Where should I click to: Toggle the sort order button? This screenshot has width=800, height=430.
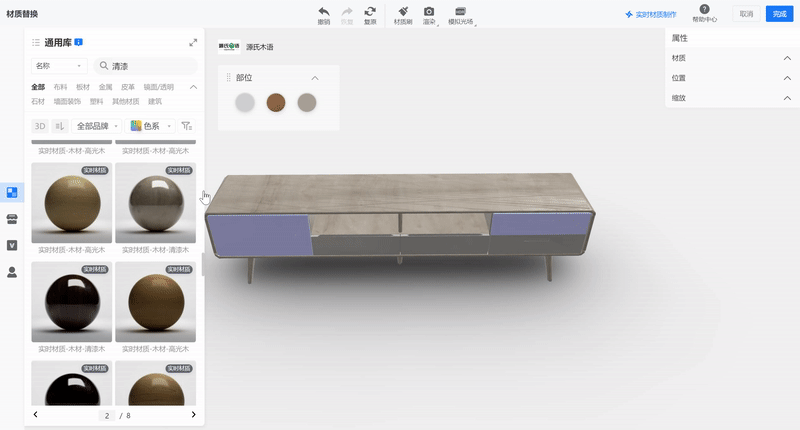[x=60, y=126]
